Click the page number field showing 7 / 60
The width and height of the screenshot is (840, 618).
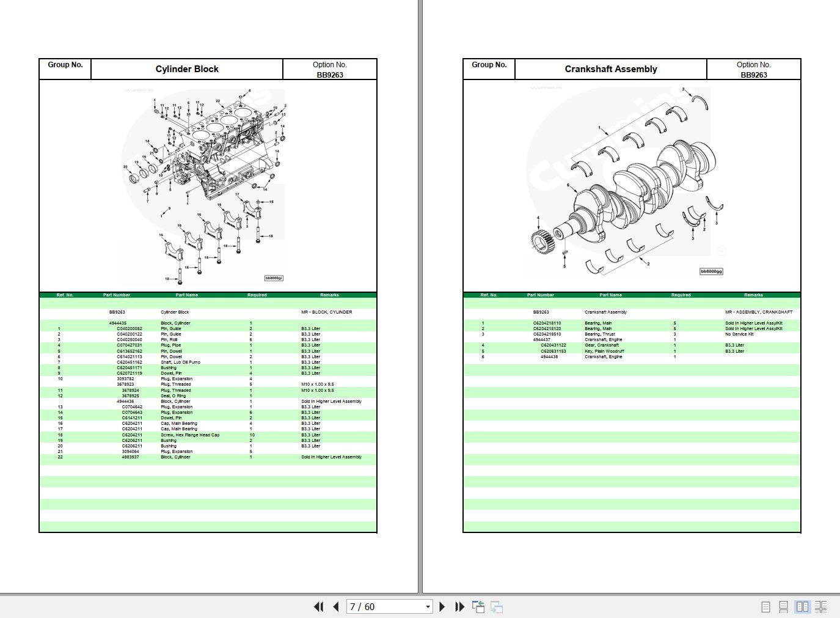click(x=385, y=606)
